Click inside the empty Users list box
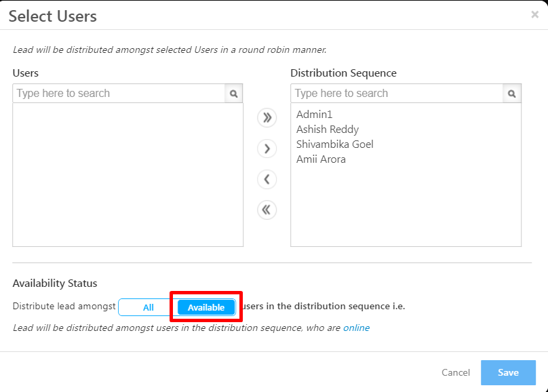 pyautogui.click(x=128, y=175)
